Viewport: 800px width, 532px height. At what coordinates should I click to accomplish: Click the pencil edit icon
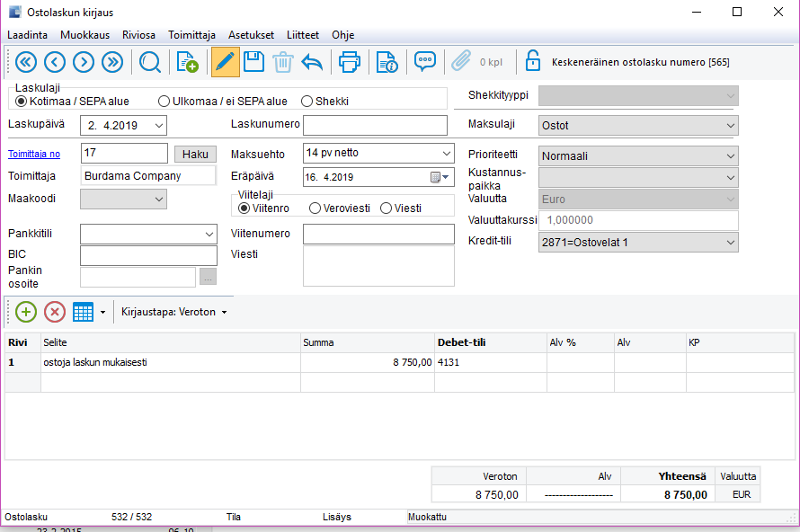tap(225, 62)
